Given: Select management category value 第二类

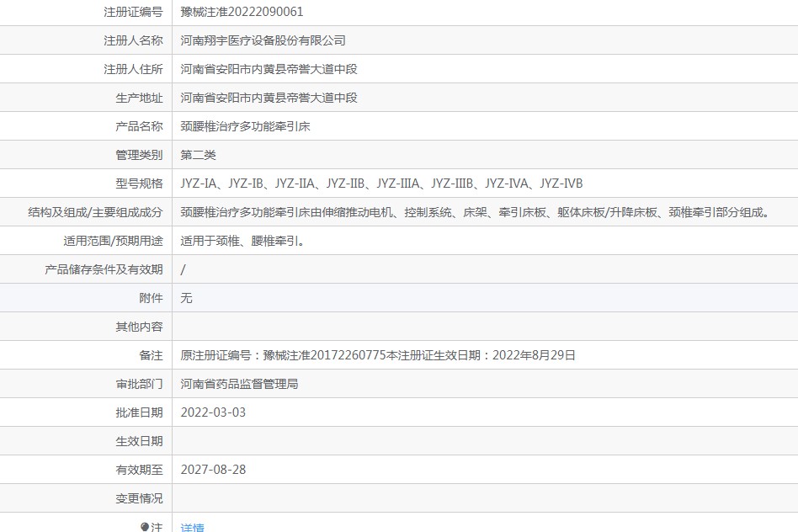Looking at the screenshot, I should (x=199, y=155).
